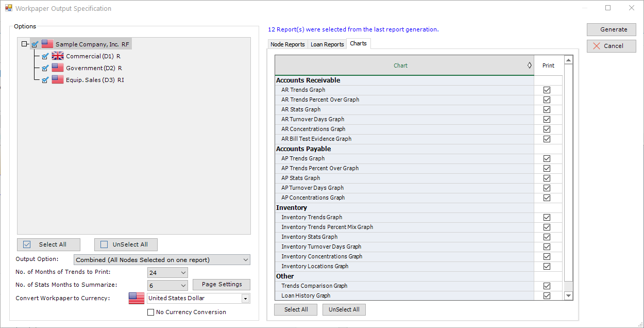The height and width of the screenshot is (328, 644).
Task: Uncheck Inventory Stats Graph print box
Action: [x=547, y=237]
